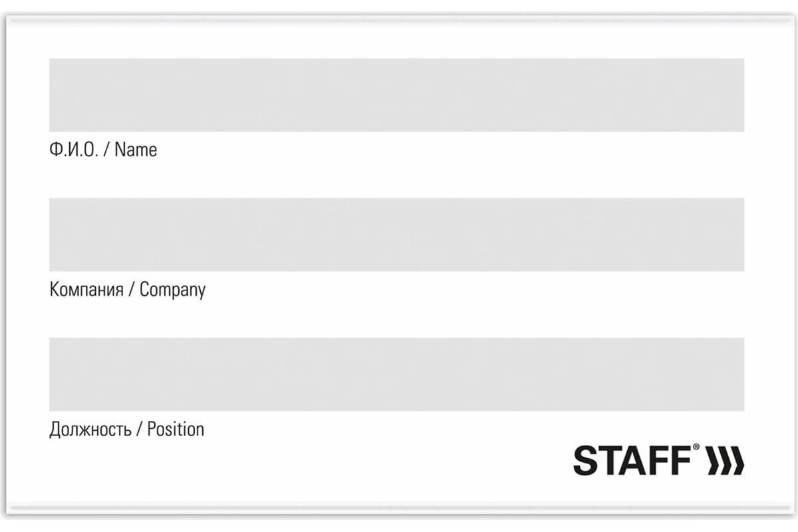
Task: Click the middle chevron of the logo
Action: coord(725,460)
